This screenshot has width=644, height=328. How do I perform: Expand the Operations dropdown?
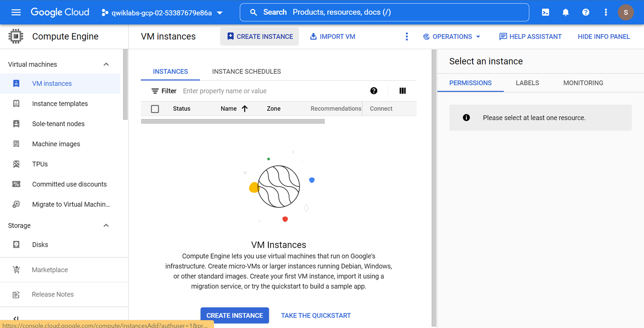pos(452,37)
